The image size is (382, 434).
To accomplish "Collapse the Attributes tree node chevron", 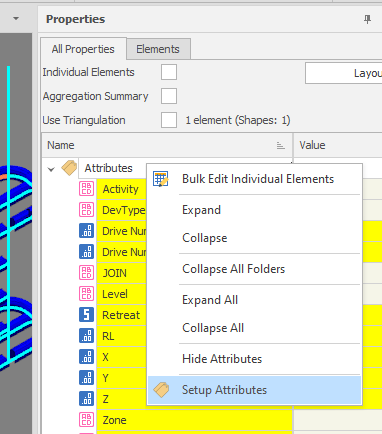I will click(x=51, y=169).
